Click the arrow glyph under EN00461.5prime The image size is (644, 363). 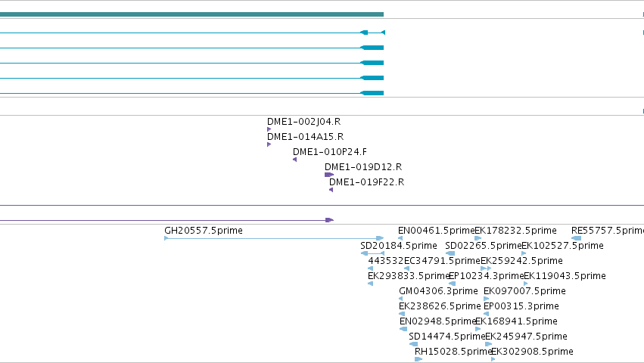pos(400,238)
